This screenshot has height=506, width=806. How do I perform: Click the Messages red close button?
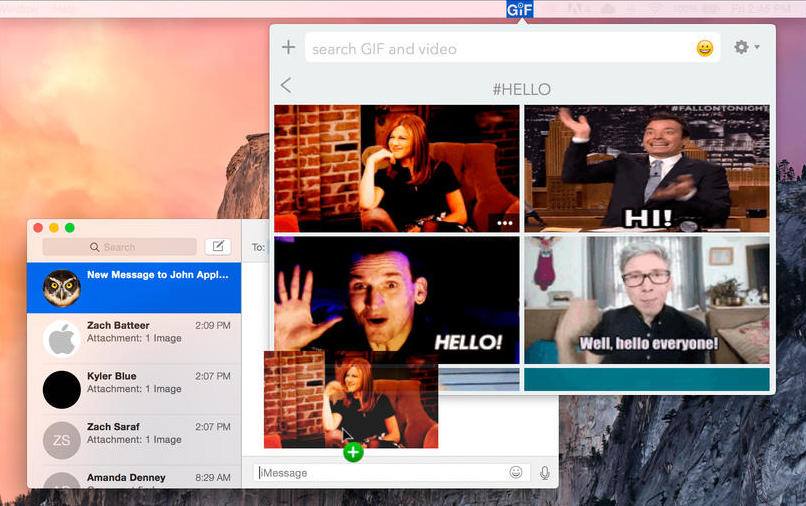click(x=38, y=228)
